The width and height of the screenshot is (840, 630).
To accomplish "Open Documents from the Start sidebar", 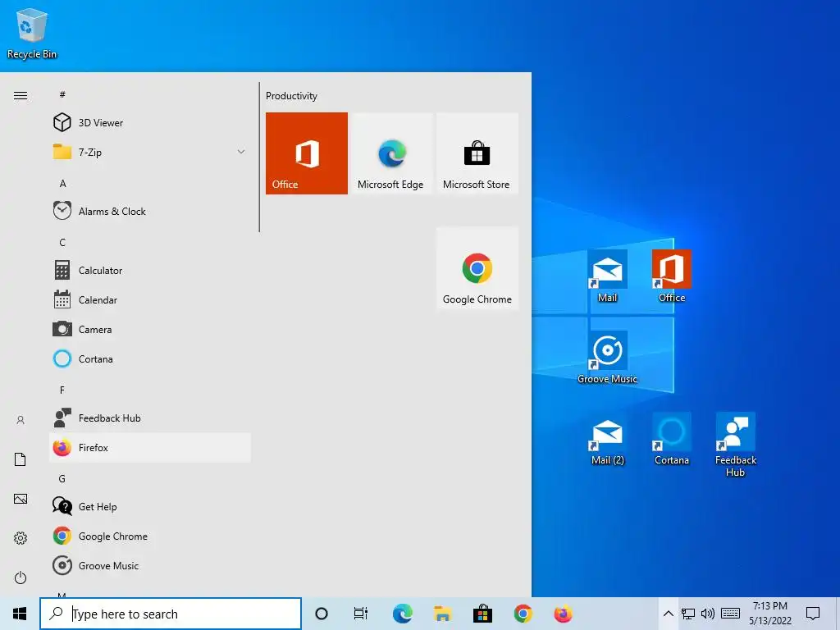I will (21, 459).
